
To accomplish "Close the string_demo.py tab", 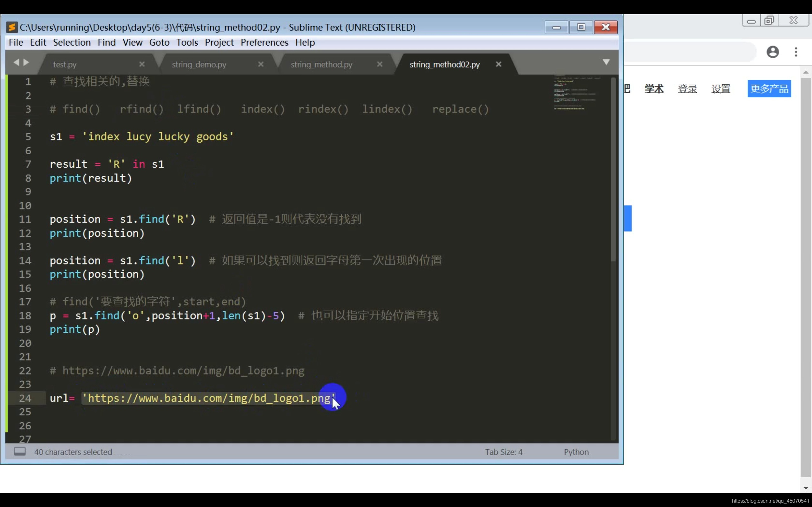I will click(x=261, y=64).
